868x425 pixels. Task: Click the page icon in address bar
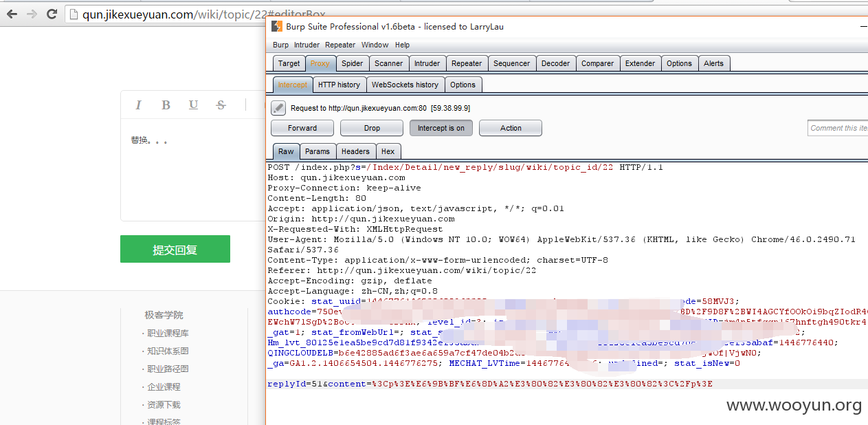pyautogui.click(x=74, y=14)
